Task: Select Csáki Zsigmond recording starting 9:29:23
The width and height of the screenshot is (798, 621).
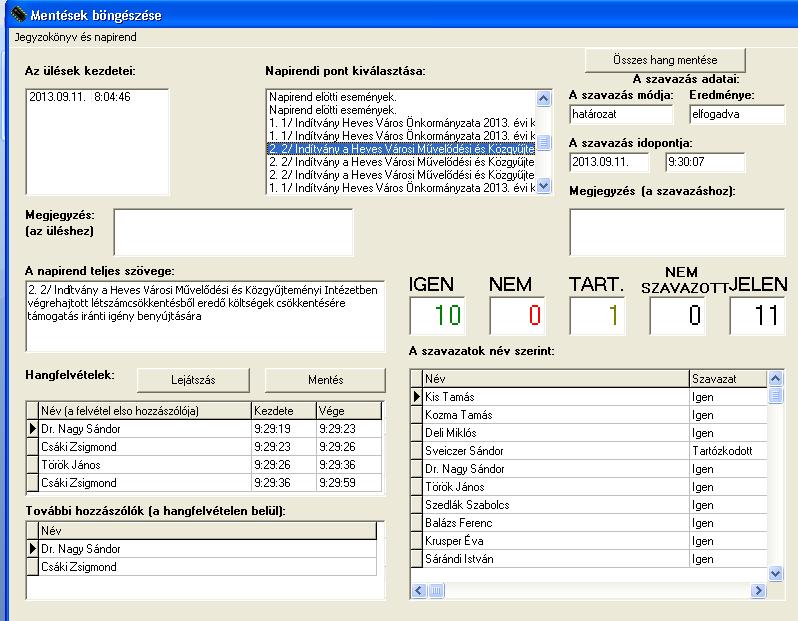Action: click(x=145, y=447)
